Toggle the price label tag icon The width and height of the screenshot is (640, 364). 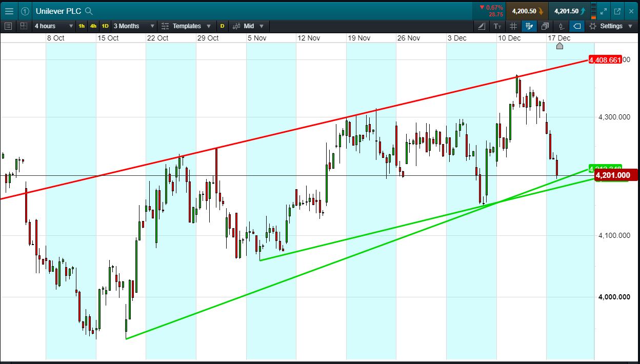(x=577, y=26)
